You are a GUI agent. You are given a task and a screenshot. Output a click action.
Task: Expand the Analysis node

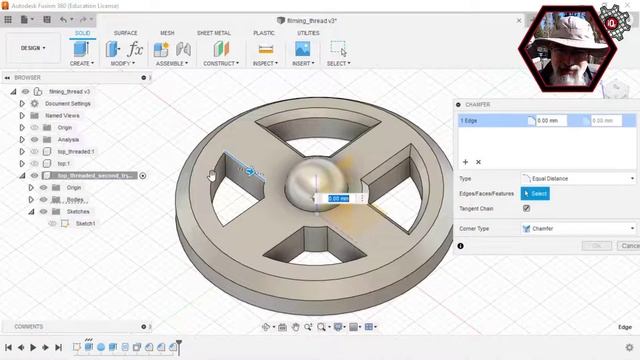pyautogui.click(x=22, y=140)
